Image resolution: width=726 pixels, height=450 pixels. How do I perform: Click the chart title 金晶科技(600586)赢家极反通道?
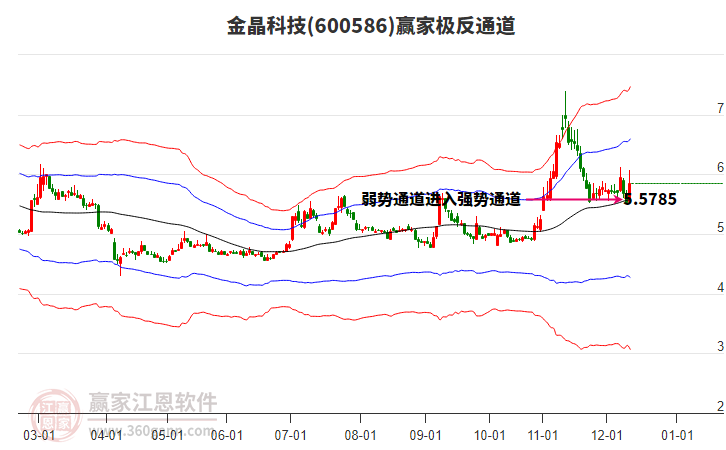371,26
